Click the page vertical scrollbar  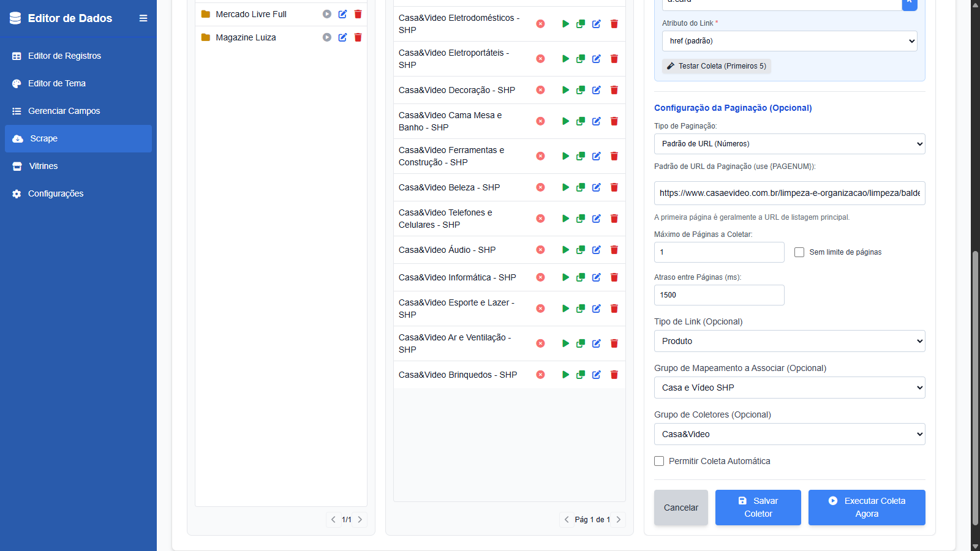click(x=975, y=386)
